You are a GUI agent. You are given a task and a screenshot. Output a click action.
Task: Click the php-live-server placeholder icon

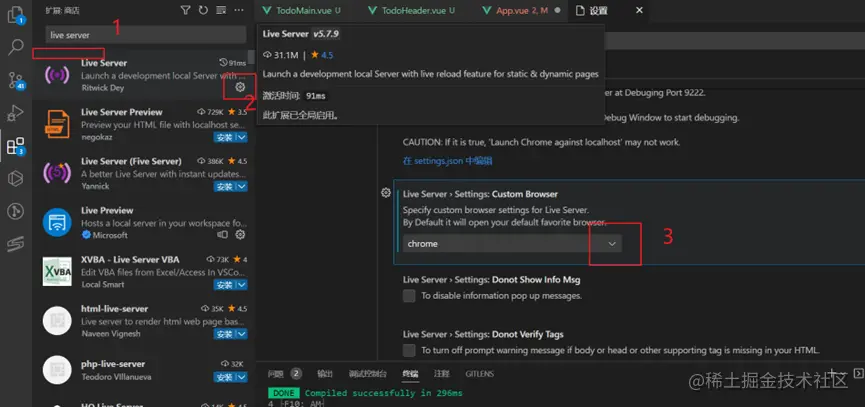click(57, 370)
